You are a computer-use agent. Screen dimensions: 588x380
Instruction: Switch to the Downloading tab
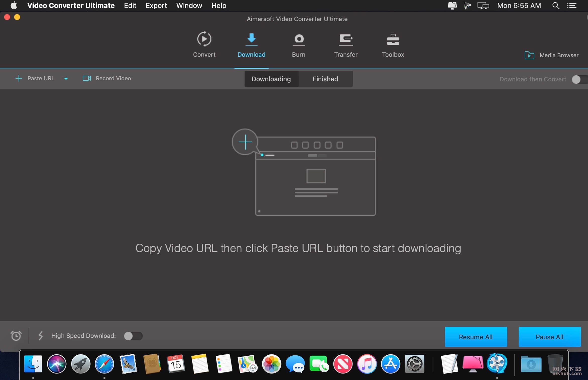tap(271, 79)
